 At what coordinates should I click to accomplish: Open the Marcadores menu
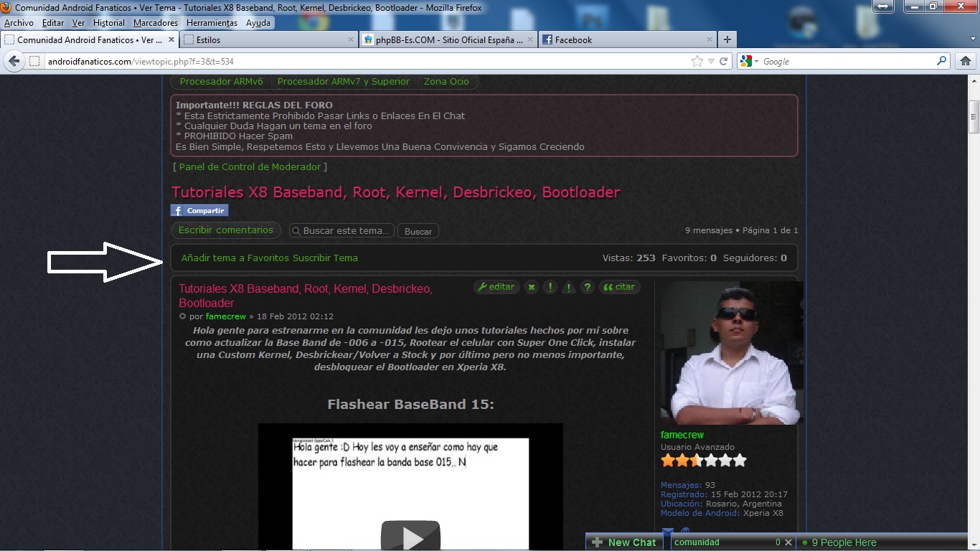pyautogui.click(x=156, y=23)
